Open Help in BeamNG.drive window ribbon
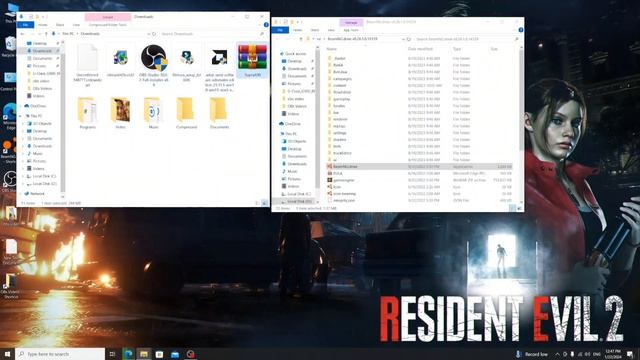 pos(521,30)
